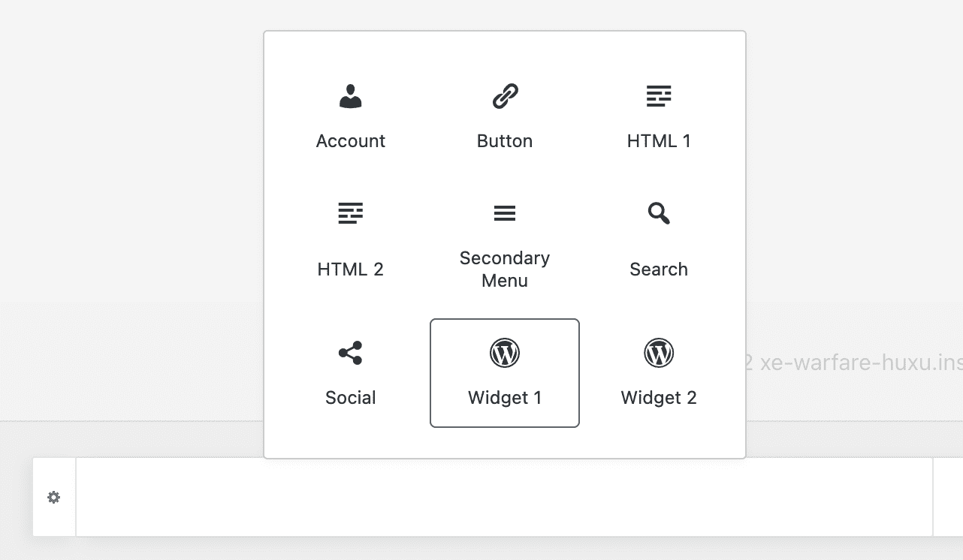
Task: Select the Secondary Menu label
Action: click(x=505, y=269)
